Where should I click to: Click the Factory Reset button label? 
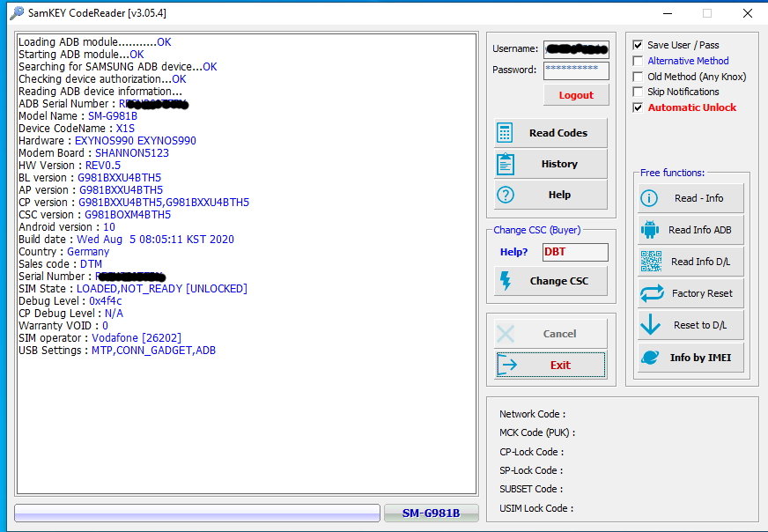702,293
